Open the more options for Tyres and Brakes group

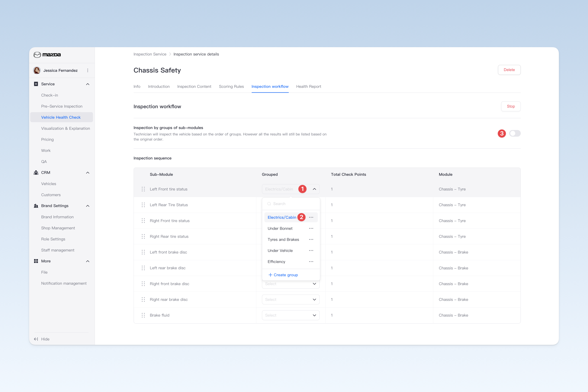point(311,239)
